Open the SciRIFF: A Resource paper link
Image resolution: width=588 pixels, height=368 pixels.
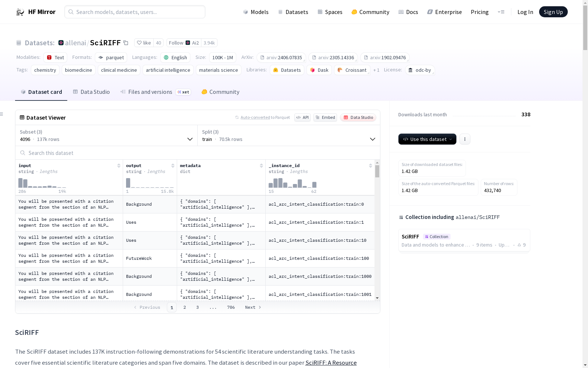pyautogui.click(x=331, y=362)
